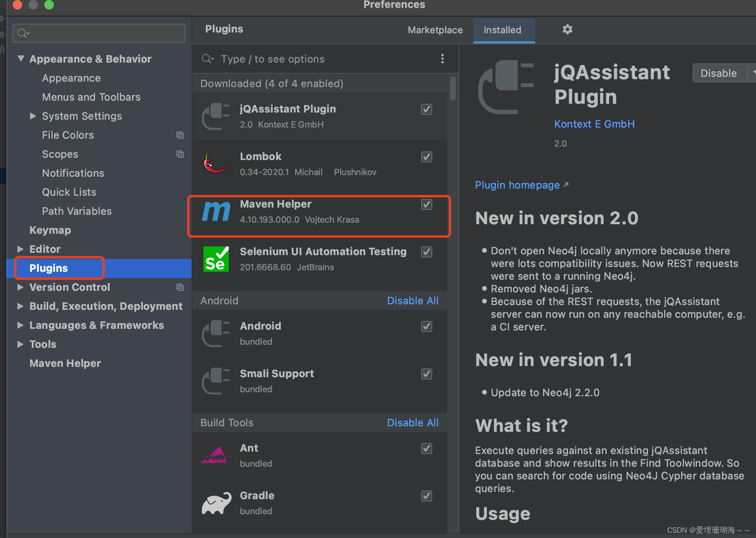Uncheck the jQAssistant Plugin checkbox

tap(426, 109)
